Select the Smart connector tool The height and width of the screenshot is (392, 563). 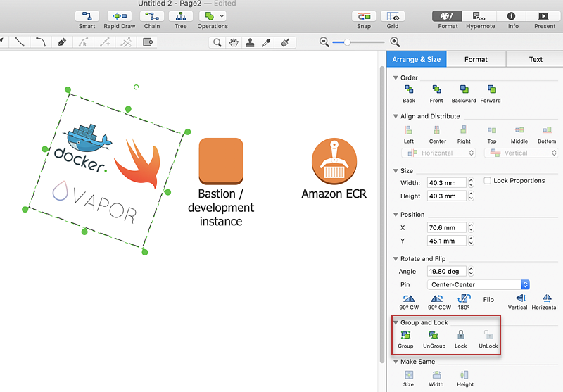(87, 16)
